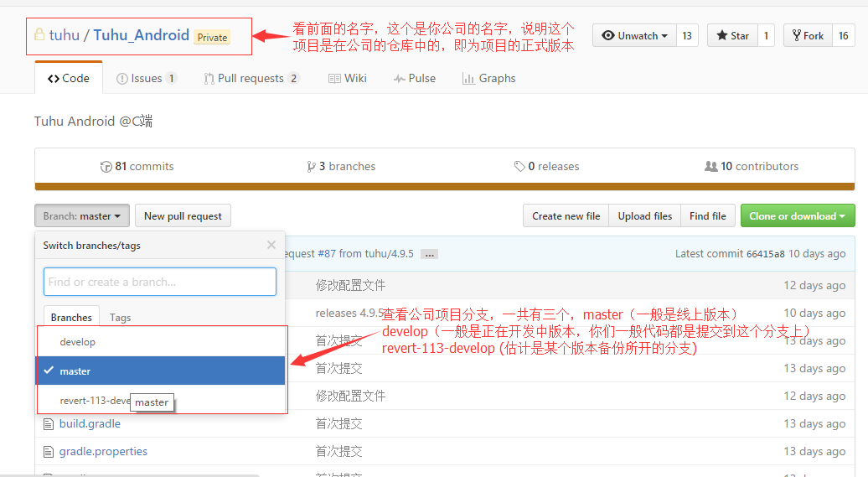This screenshot has width=868, height=477.
Task: Open commit message on gradle.properties row
Action: click(x=338, y=452)
